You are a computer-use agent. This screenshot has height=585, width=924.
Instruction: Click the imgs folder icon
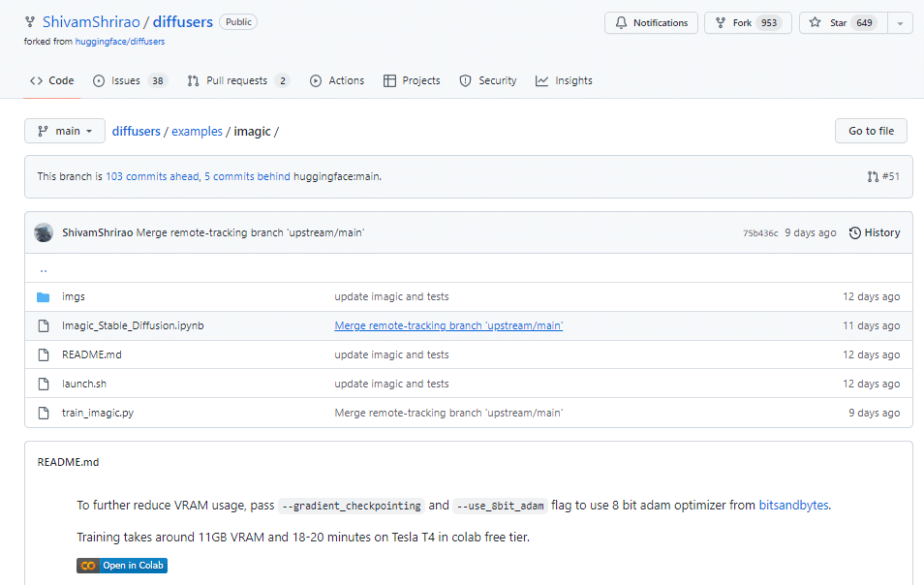point(43,297)
